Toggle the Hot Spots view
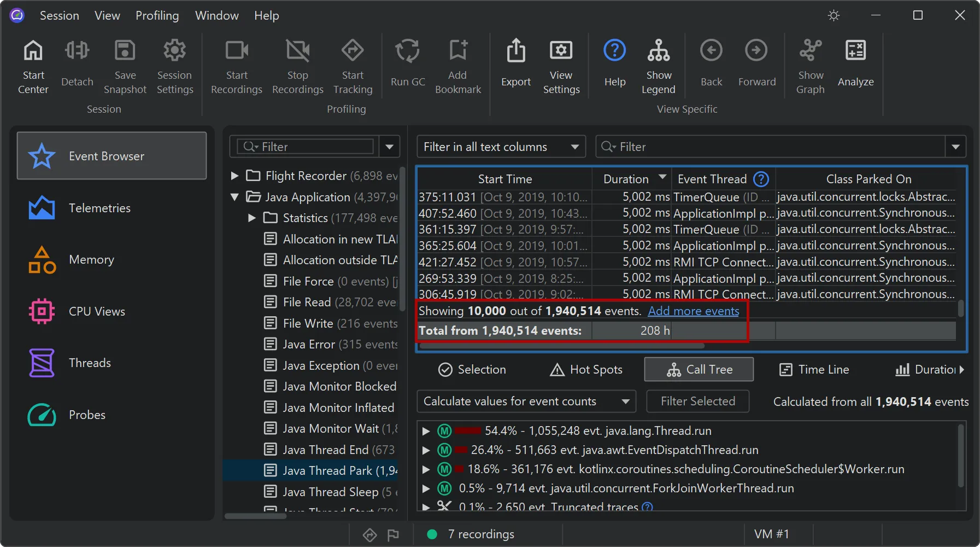980x547 pixels. [x=585, y=369]
